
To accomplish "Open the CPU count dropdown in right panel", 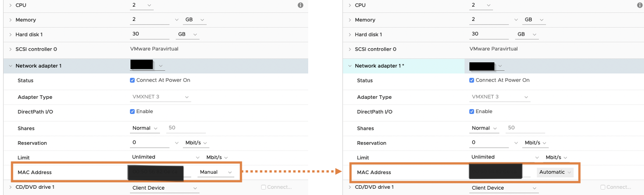I will (x=481, y=5).
